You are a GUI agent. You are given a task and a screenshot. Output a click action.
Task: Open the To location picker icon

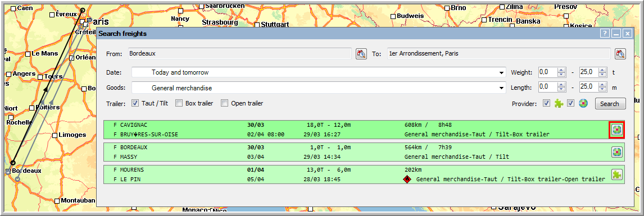(x=620, y=54)
